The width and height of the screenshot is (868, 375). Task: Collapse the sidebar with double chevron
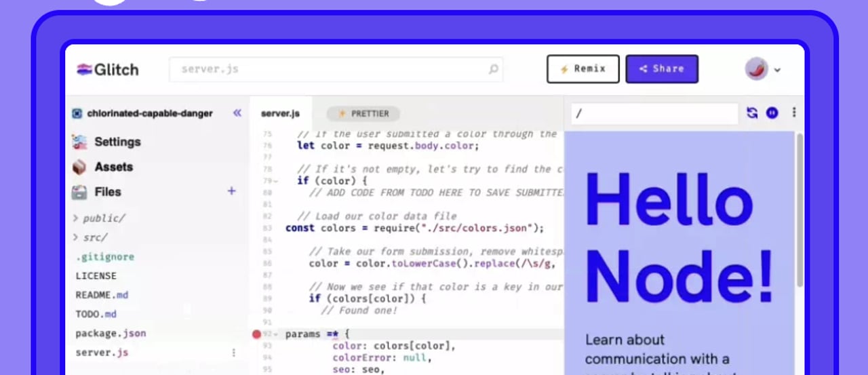click(x=237, y=113)
